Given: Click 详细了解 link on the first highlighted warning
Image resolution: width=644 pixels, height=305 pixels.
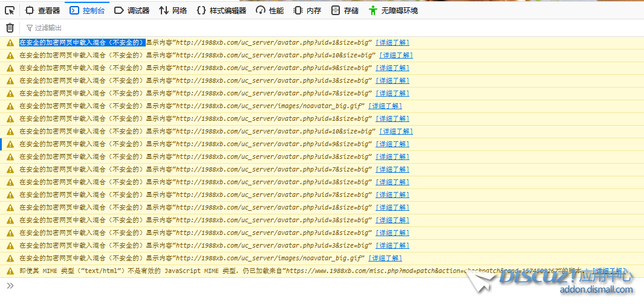Looking at the screenshot, I should [392, 43].
